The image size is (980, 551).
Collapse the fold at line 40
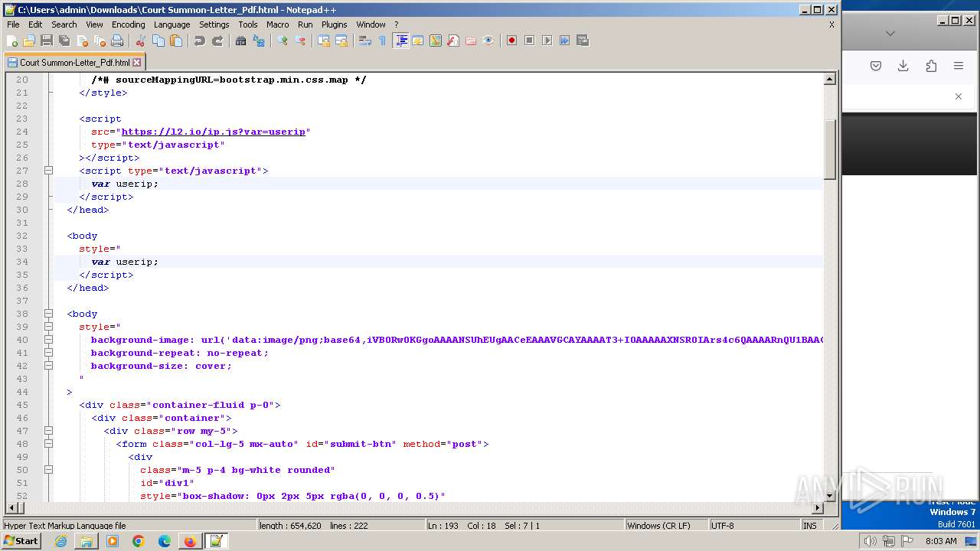tap(48, 340)
